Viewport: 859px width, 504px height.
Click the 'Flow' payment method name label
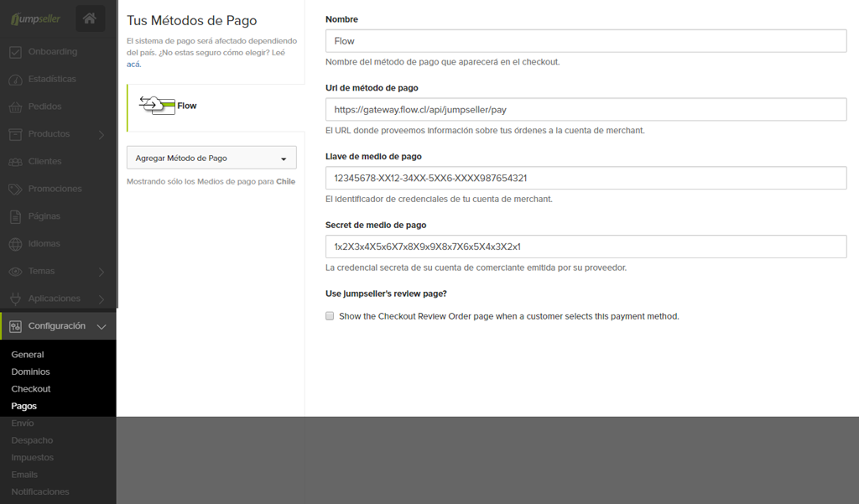(187, 106)
